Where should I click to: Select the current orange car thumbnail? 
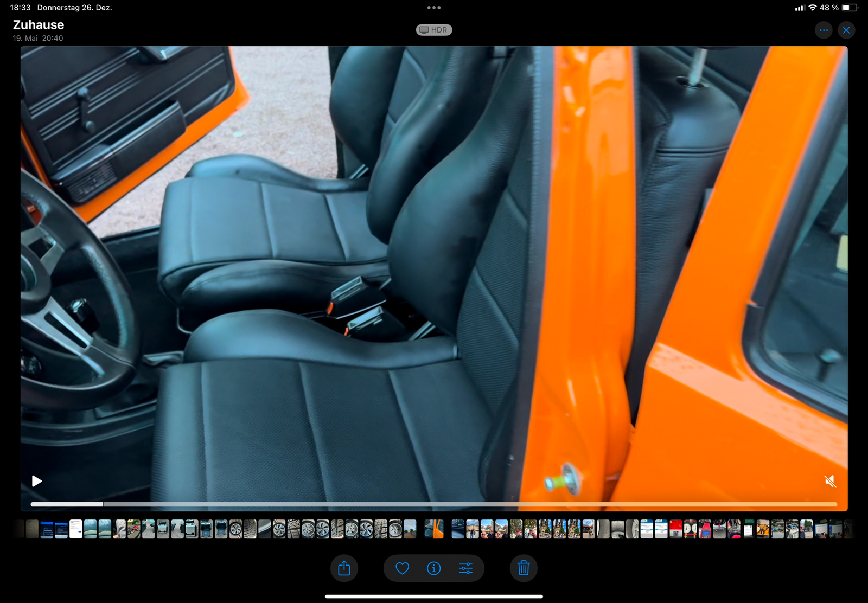[433, 529]
